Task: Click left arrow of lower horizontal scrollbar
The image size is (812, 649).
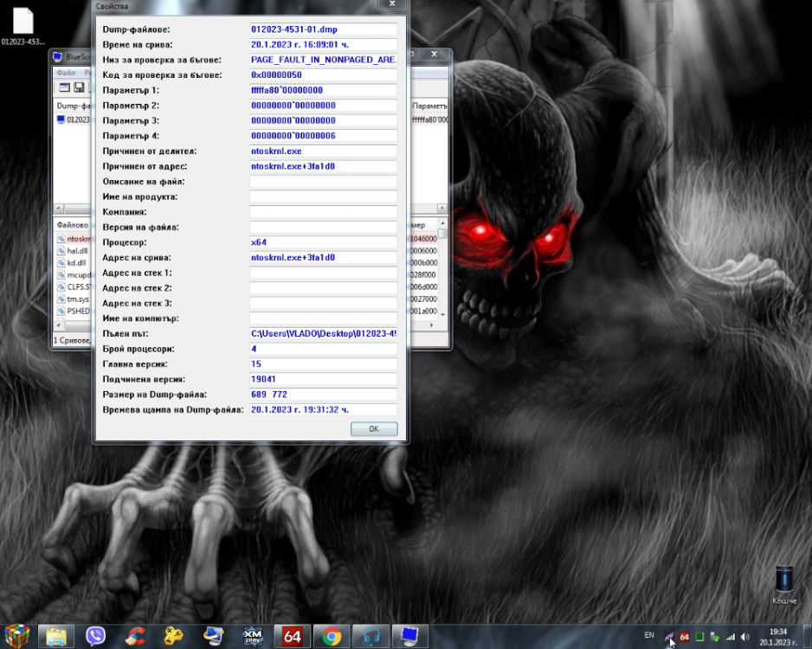Action: coord(59,325)
